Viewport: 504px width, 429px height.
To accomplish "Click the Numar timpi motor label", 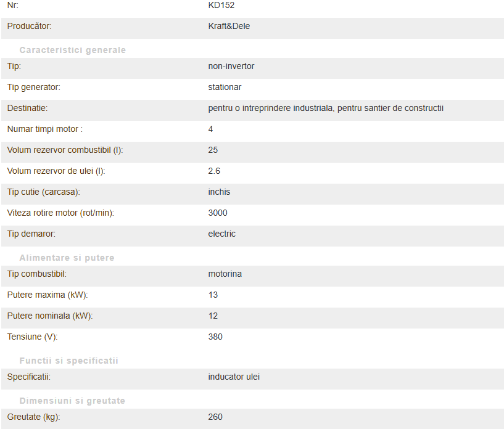I will click(44, 129).
